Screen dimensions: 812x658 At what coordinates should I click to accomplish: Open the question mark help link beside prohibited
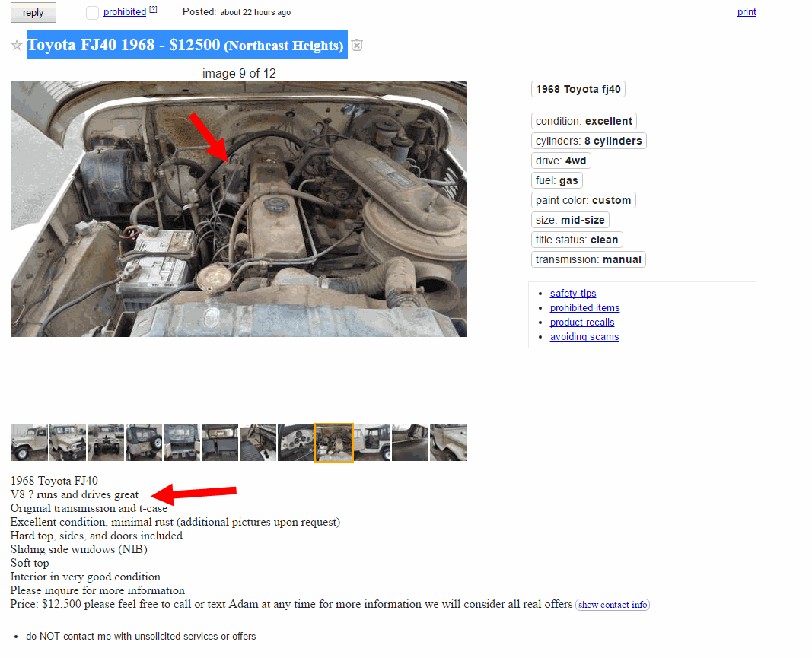[153, 9]
